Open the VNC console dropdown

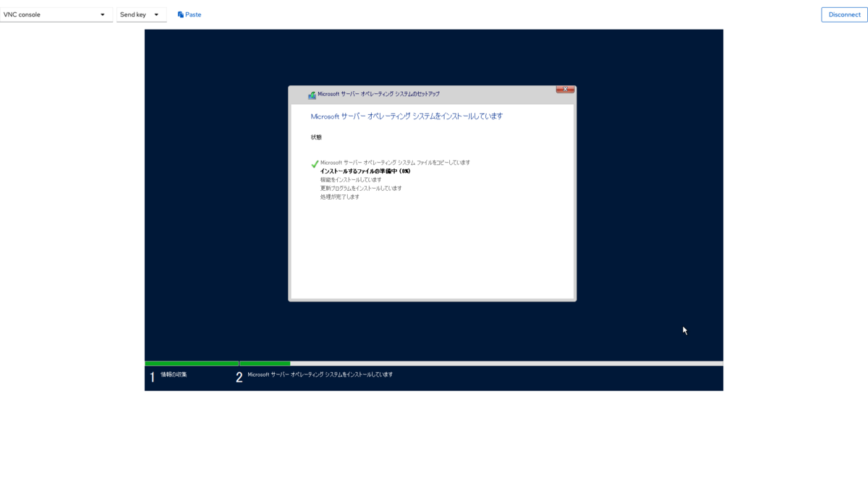[56, 14]
